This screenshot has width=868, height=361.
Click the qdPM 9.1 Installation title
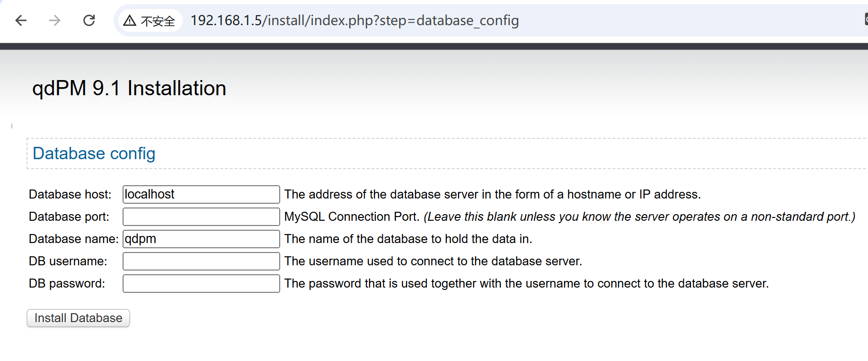coord(129,89)
